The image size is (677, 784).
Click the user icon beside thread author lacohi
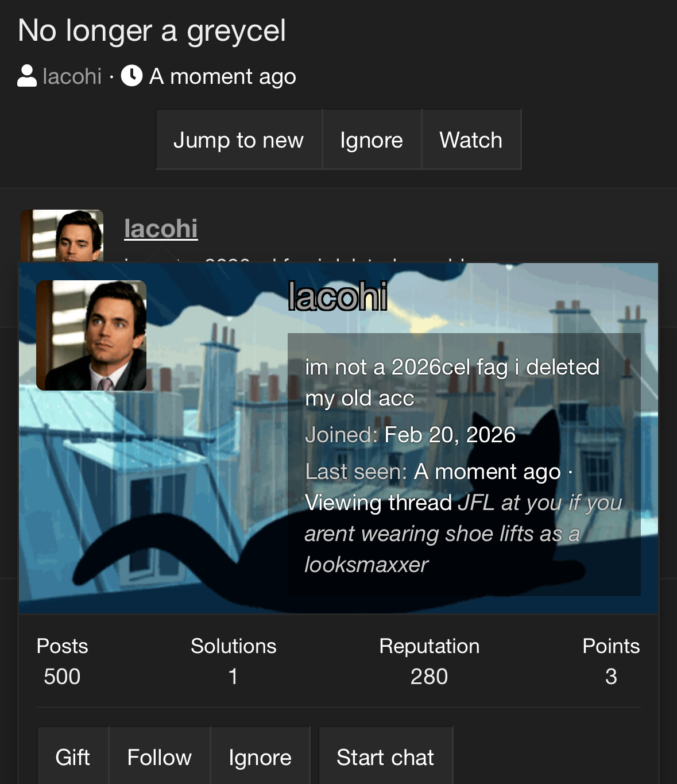tap(27, 76)
